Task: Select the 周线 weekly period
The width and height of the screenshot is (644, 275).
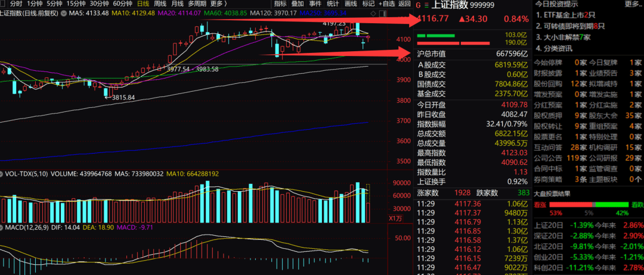Action: [x=161, y=4]
